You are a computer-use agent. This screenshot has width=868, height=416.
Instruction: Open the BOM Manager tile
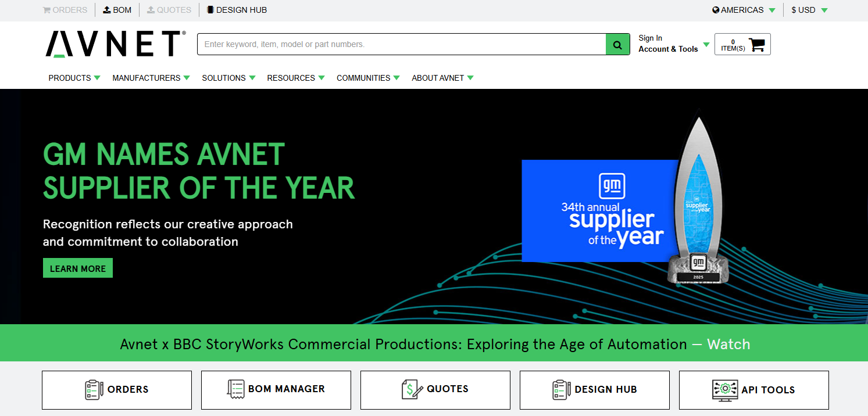pos(276,390)
